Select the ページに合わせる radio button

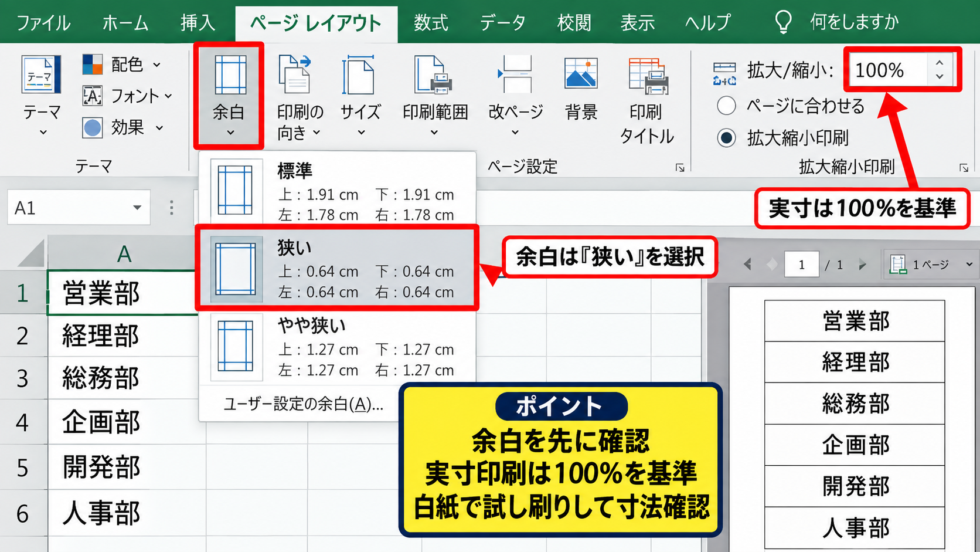click(726, 106)
